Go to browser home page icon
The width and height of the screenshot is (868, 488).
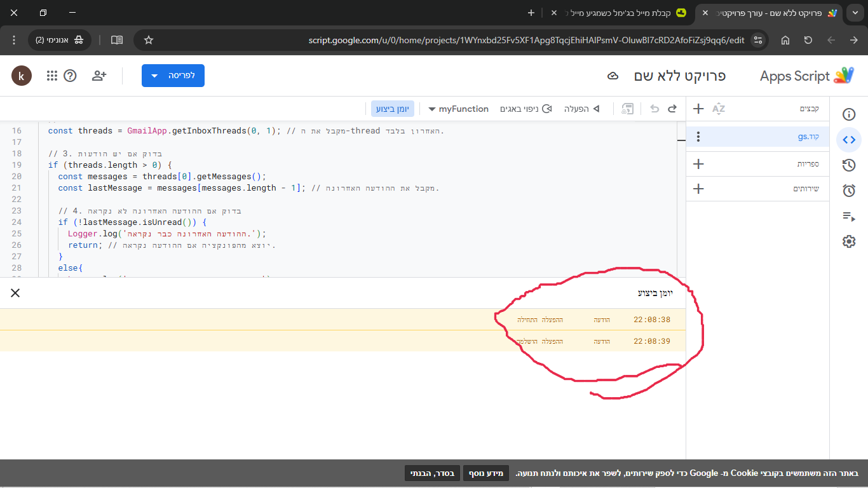coord(785,40)
